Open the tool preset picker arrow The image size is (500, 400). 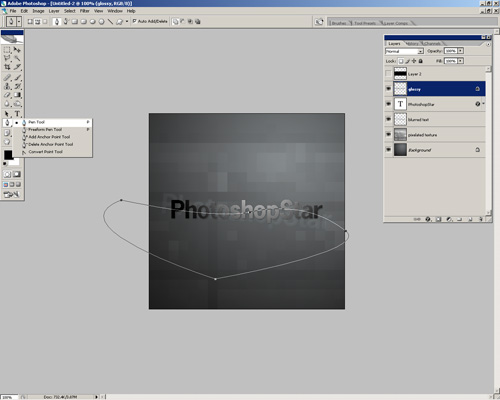coord(19,22)
